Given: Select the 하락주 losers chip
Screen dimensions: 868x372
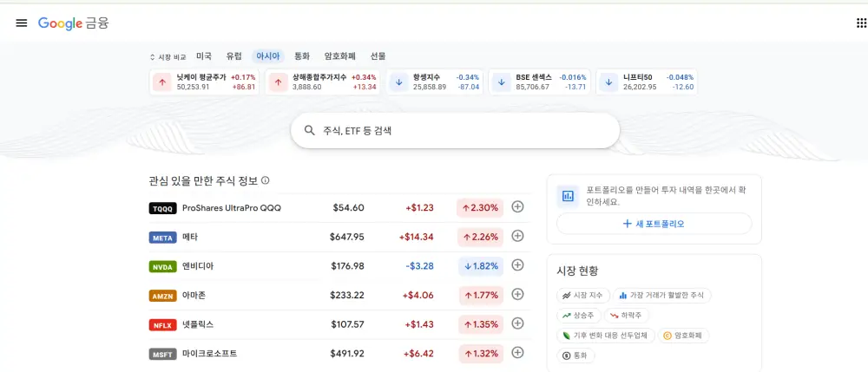Looking at the screenshot, I should pos(627,316).
